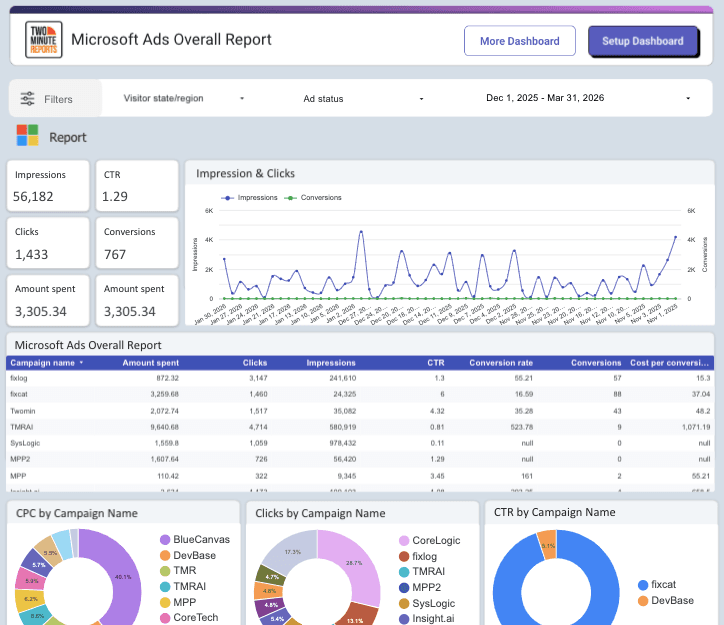Image resolution: width=724 pixels, height=625 pixels.
Task: Click the CTR column header
Action: tap(435, 363)
